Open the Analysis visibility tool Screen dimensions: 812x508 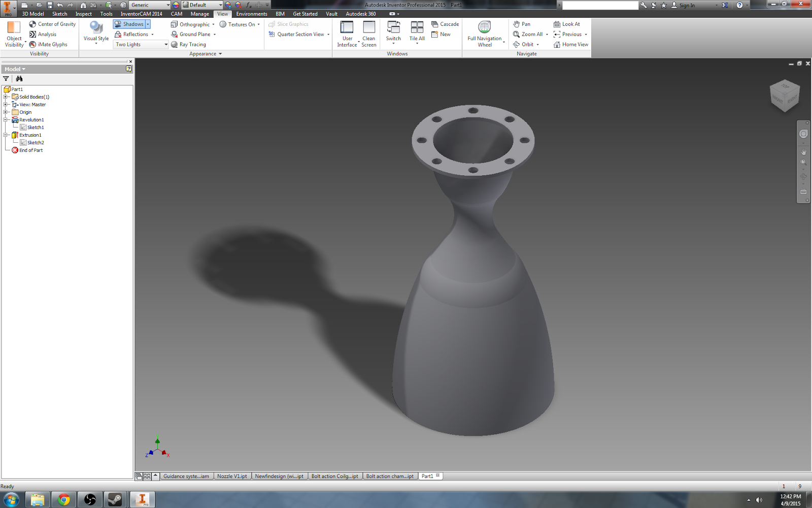[43, 34]
